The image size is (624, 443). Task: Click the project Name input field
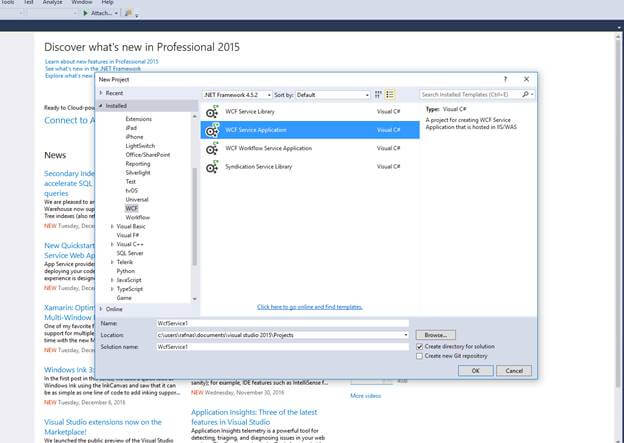pyautogui.click(x=283, y=324)
